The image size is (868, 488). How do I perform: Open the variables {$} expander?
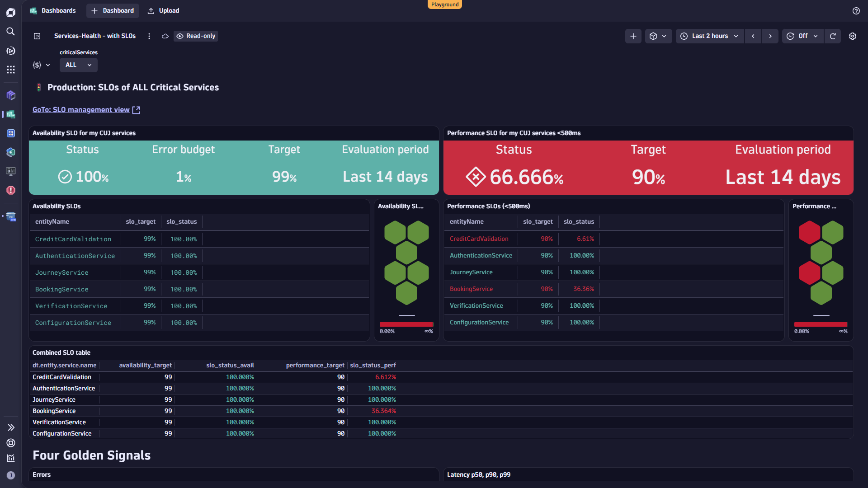(41, 65)
